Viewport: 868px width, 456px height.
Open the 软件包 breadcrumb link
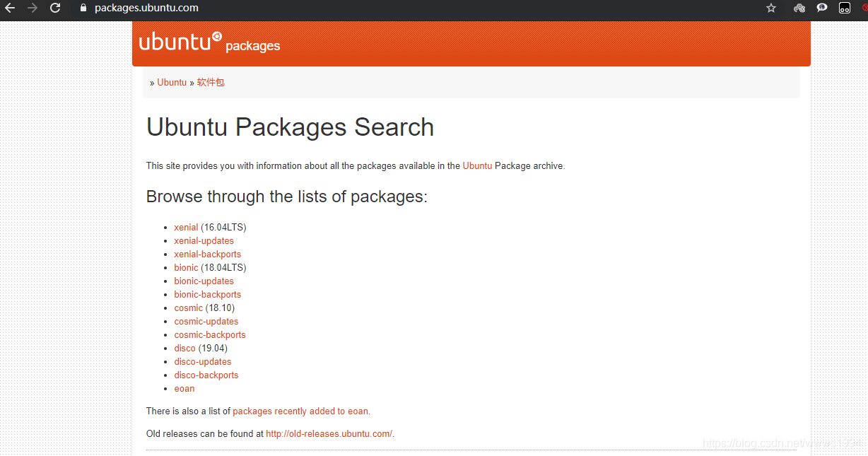coord(211,83)
